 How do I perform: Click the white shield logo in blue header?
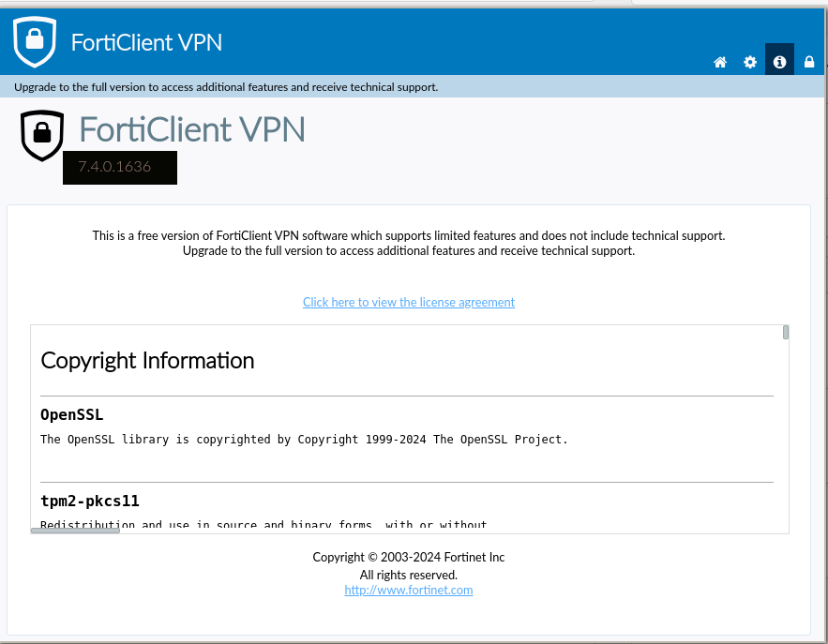coord(35,40)
